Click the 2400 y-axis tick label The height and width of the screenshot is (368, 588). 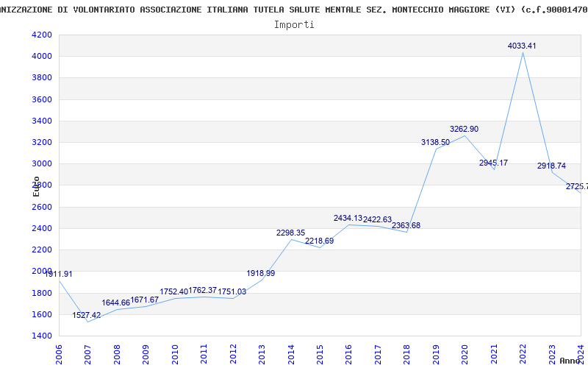(42, 228)
